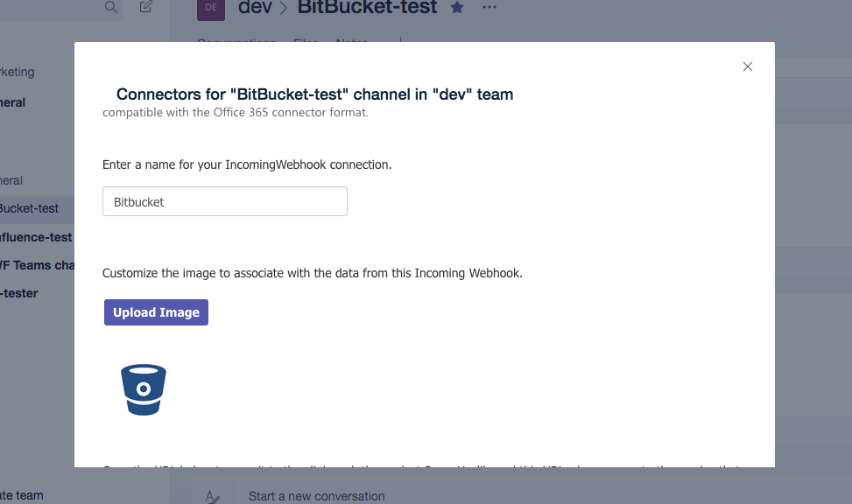Click the search magnifier icon in sidebar
852x504 pixels.
pos(110,7)
